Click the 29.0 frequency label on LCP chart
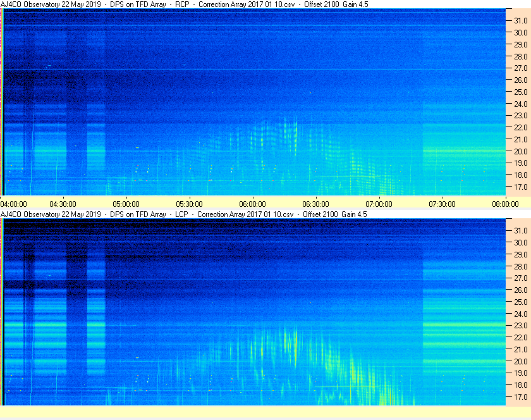531x420 pixels. coord(521,254)
